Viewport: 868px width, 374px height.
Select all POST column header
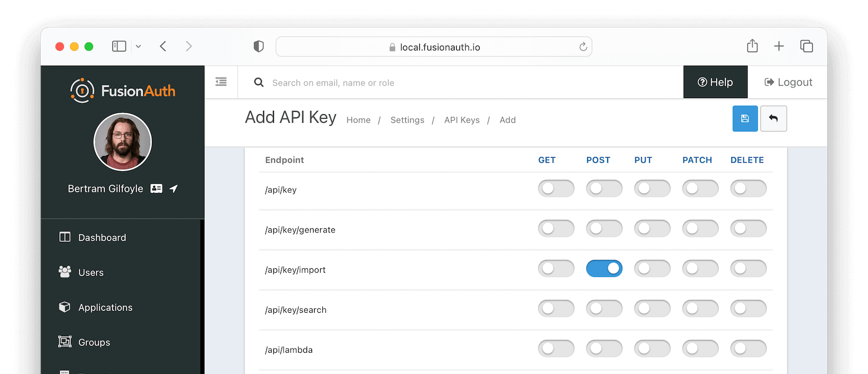pos(598,160)
